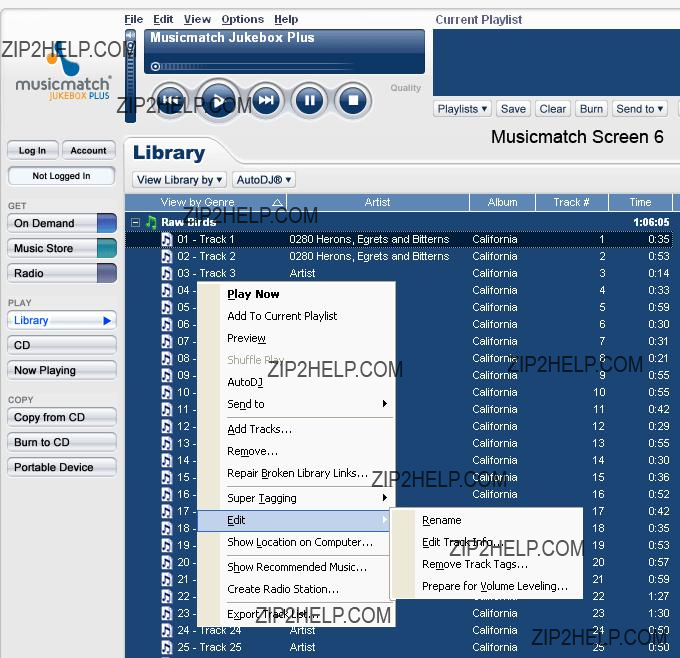The width and height of the screenshot is (680, 658).
Task: Skip ahead with the Next track button
Action: [x=266, y=101]
